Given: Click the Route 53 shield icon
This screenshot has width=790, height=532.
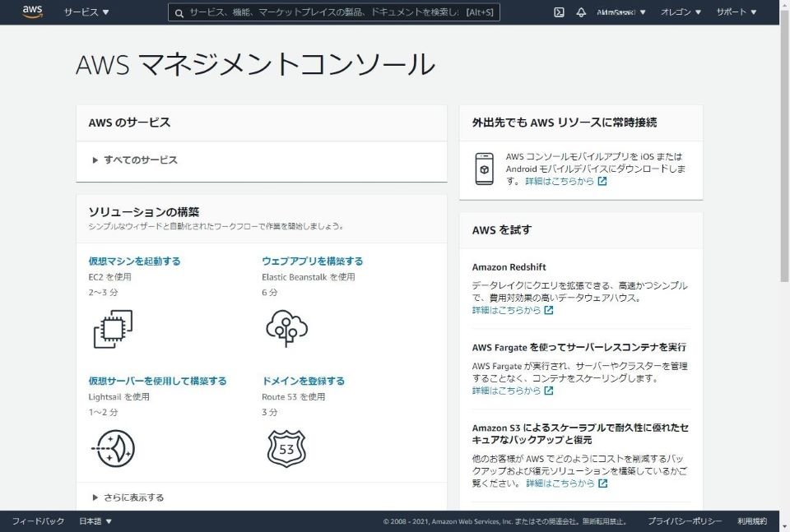Looking at the screenshot, I should [x=286, y=448].
